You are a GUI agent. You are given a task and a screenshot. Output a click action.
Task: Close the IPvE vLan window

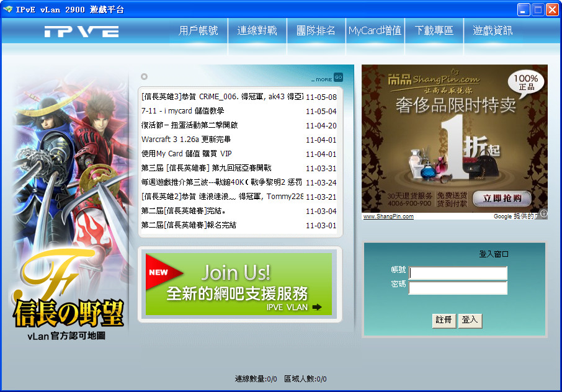tap(552, 9)
